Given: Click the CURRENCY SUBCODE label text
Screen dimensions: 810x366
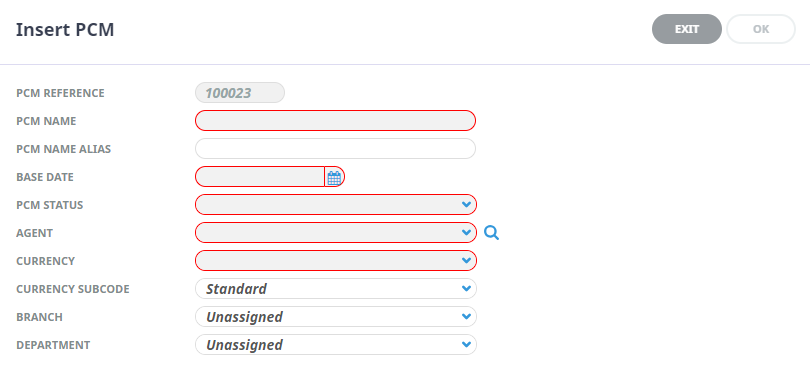Looking at the screenshot, I should click(x=73, y=289).
